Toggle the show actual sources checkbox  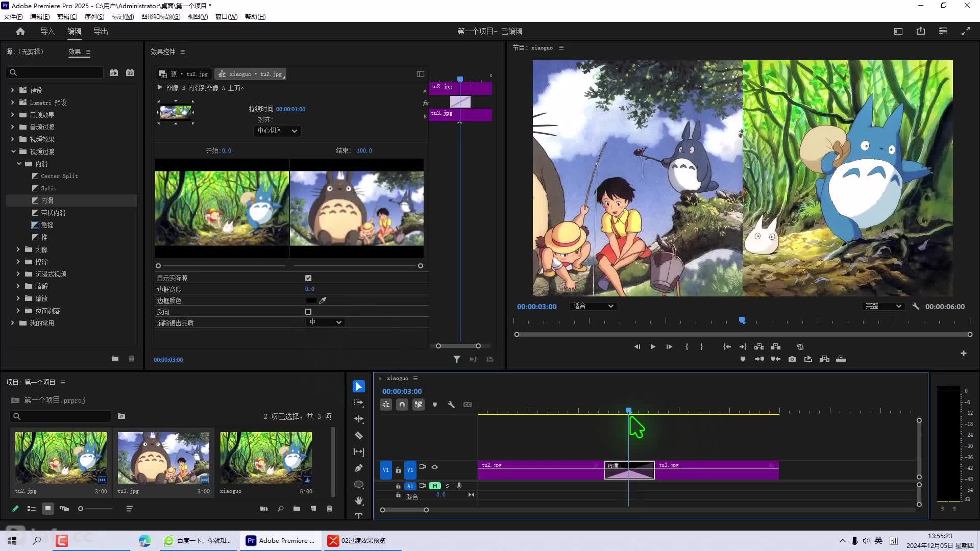pos(308,278)
